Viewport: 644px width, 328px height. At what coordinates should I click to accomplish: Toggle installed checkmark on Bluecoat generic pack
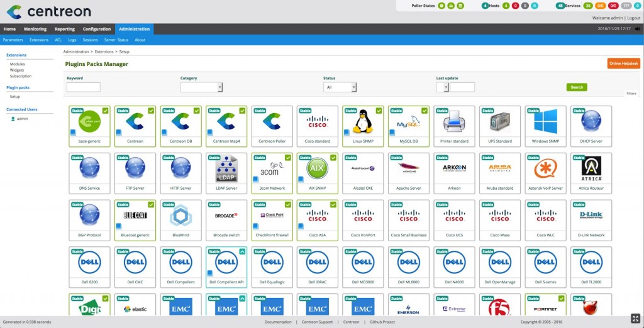(x=151, y=204)
